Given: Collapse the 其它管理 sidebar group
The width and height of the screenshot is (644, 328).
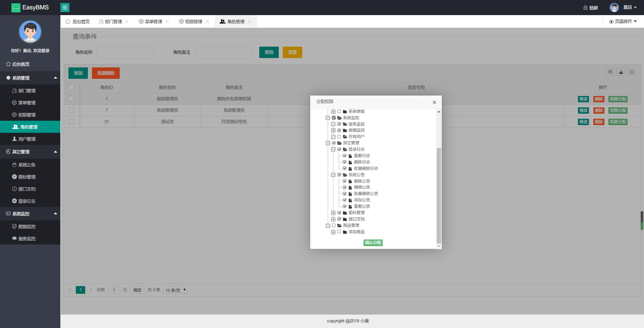Looking at the screenshot, I should pyautogui.click(x=30, y=152).
